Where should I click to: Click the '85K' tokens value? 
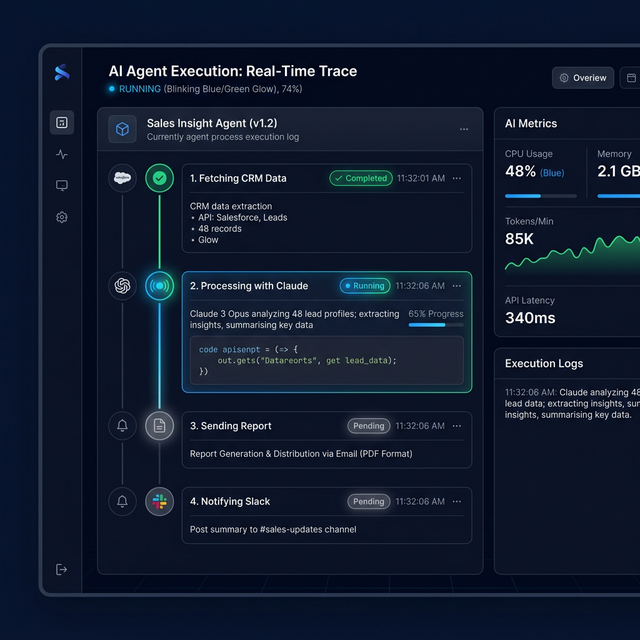519,239
